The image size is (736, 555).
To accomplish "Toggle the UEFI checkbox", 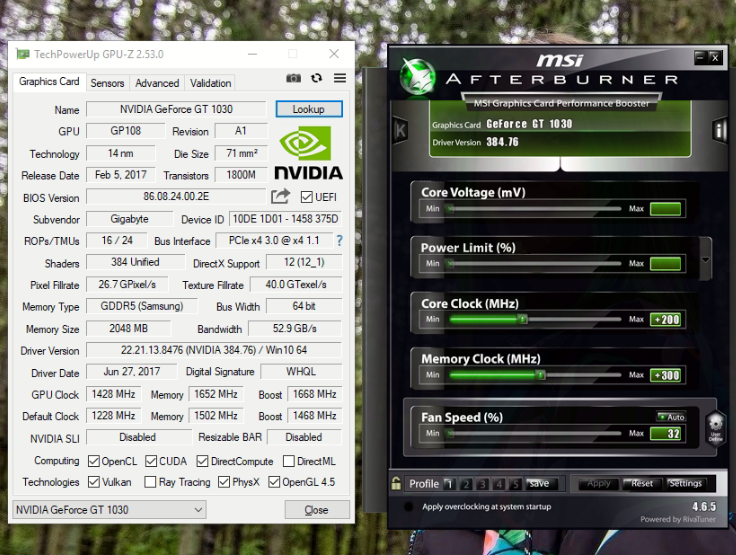I will coord(307,197).
